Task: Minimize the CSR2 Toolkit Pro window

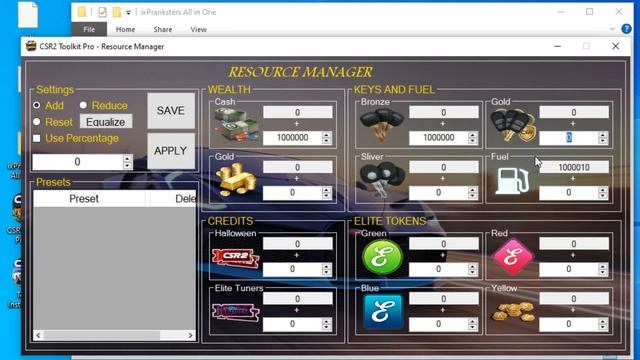Action: (x=558, y=46)
